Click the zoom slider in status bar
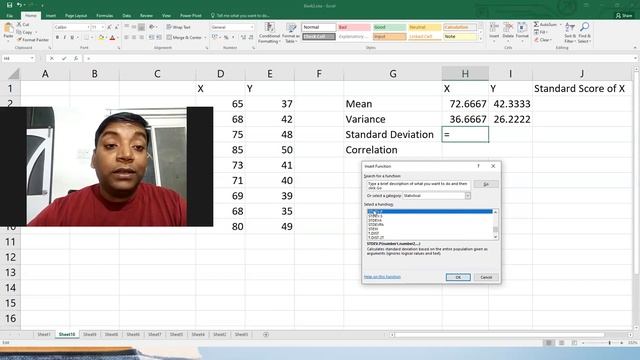This screenshot has width=640, height=360. [610, 343]
